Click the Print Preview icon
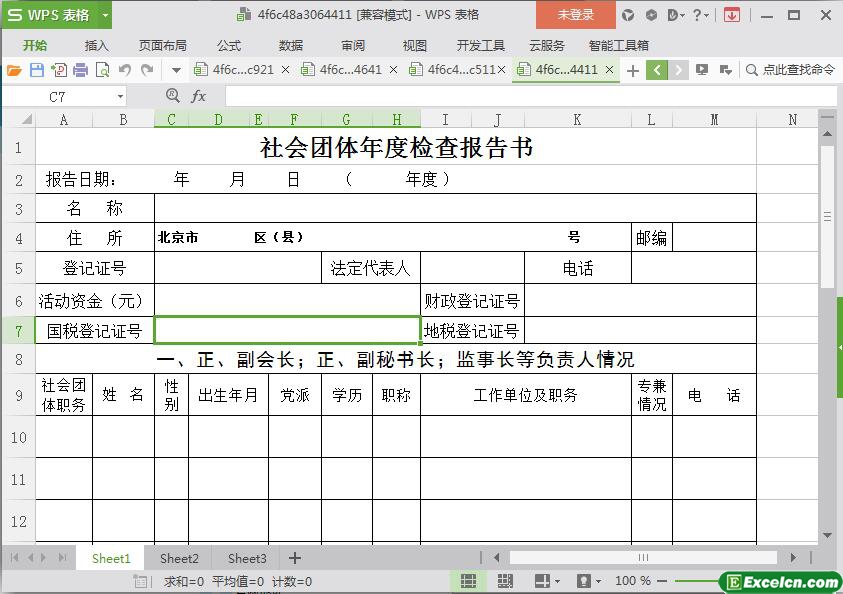 102,70
